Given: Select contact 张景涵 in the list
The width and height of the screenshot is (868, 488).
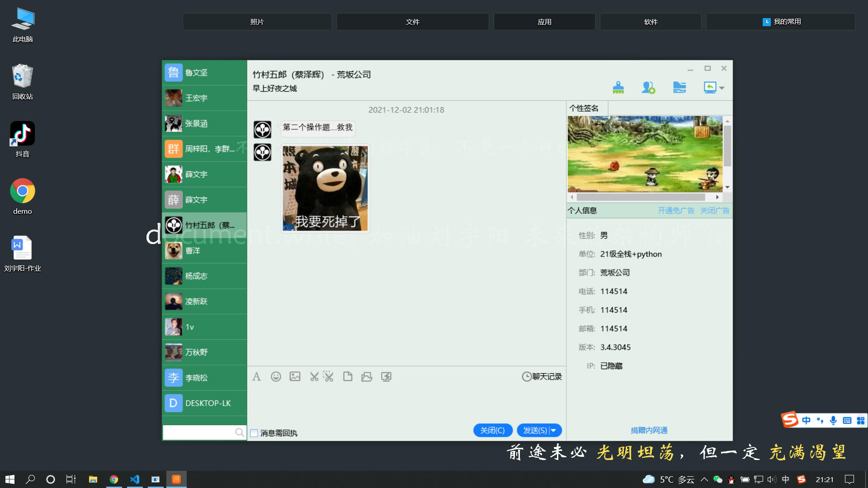Looking at the screenshot, I should (x=204, y=123).
